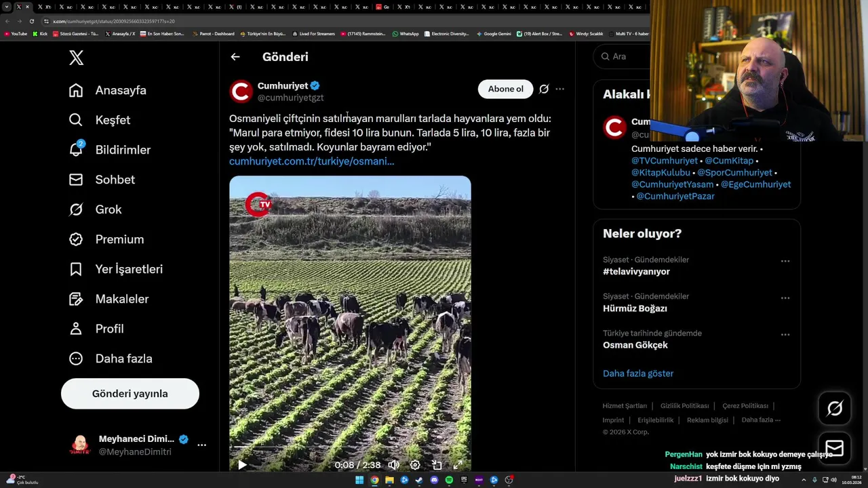Click the browser address bar URL
Screen dimensions: 868x488
[x=114, y=21]
